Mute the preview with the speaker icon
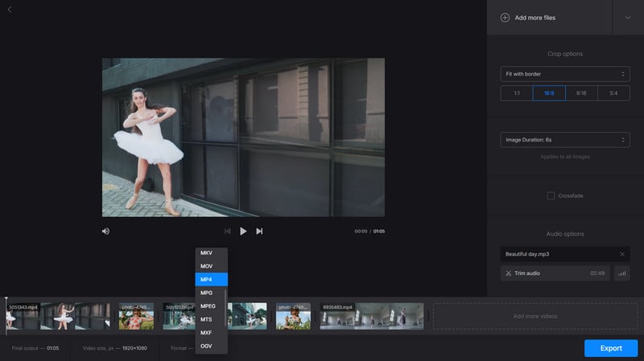 click(105, 232)
